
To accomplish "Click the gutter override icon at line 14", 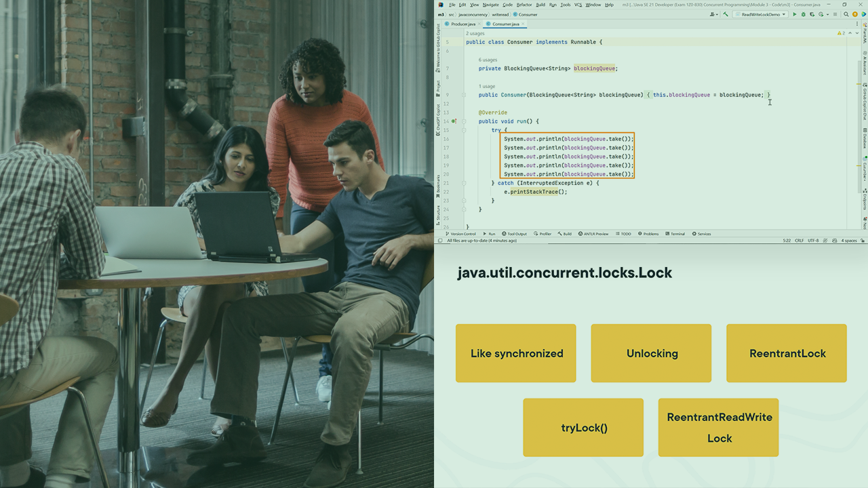I will pos(454,121).
